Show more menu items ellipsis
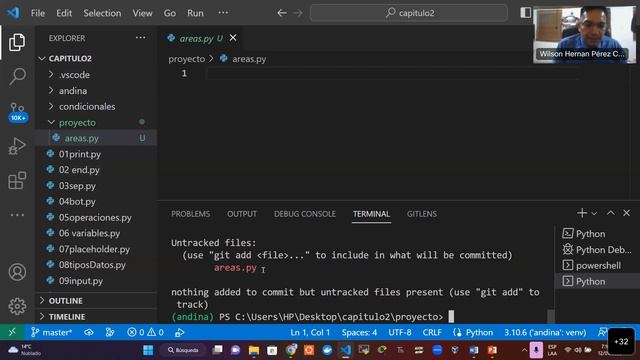640x360 pixels. pyautogui.click(x=223, y=13)
